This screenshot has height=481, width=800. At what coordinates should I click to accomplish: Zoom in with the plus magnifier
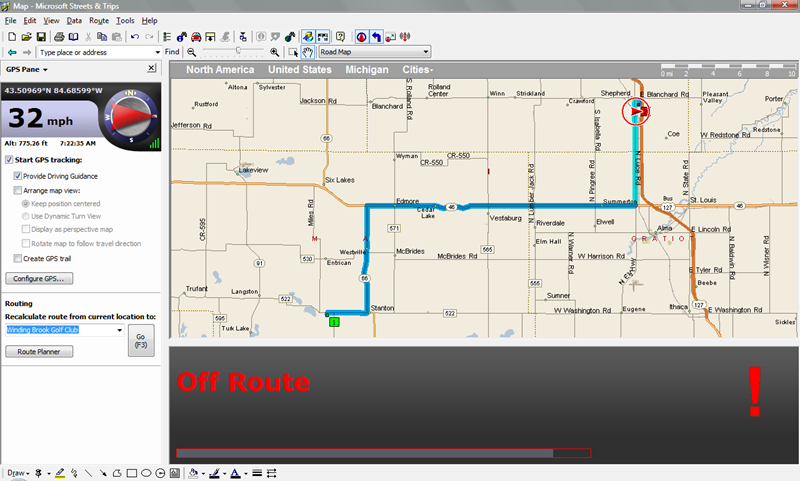click(274, 52)
